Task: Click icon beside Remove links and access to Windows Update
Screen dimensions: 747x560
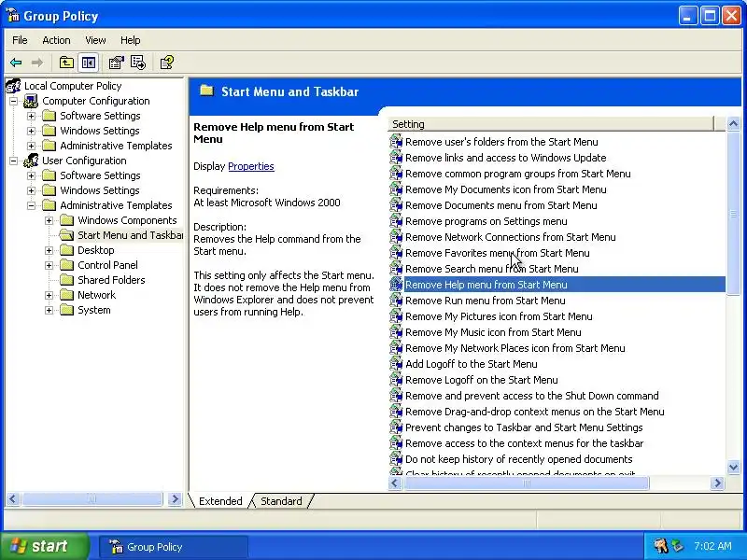Action: pos(396,158)
